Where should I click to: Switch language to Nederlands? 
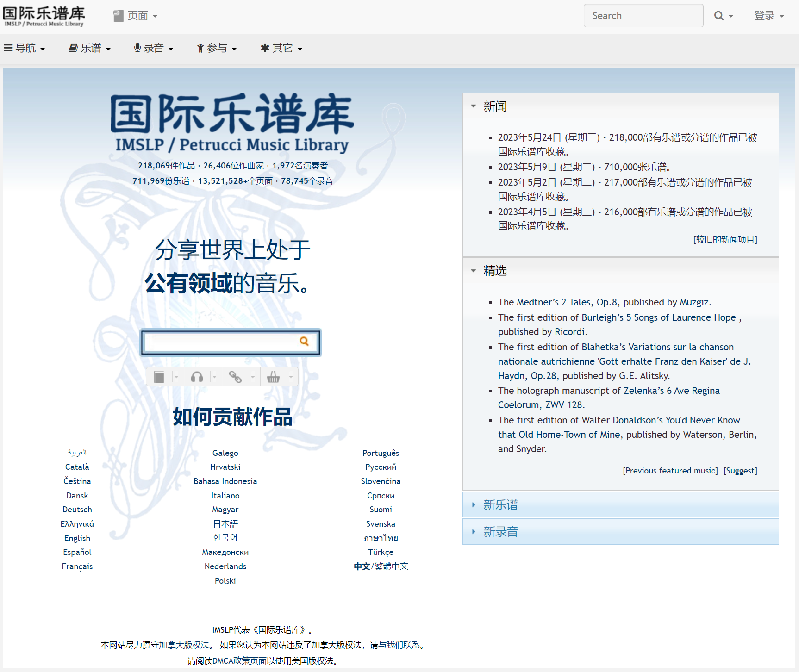coord(225,566)
